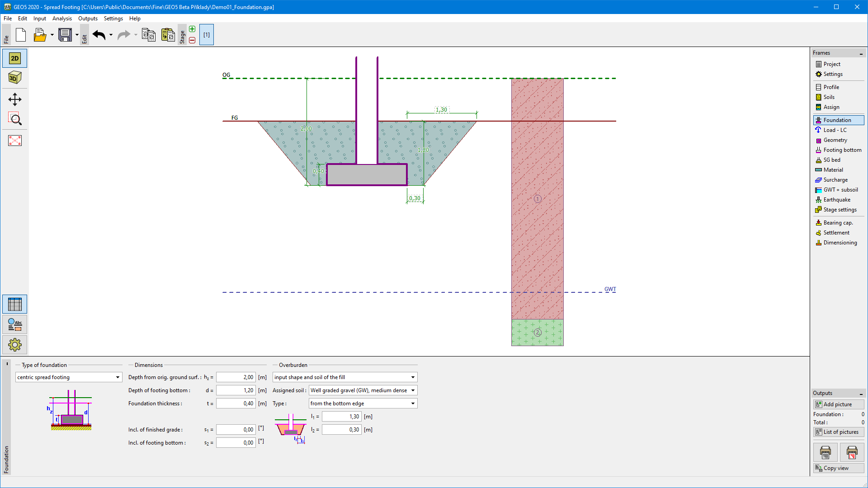Select the pan/move view tool
This screenshot has height=488, width=868.
(x=15, y=99)
